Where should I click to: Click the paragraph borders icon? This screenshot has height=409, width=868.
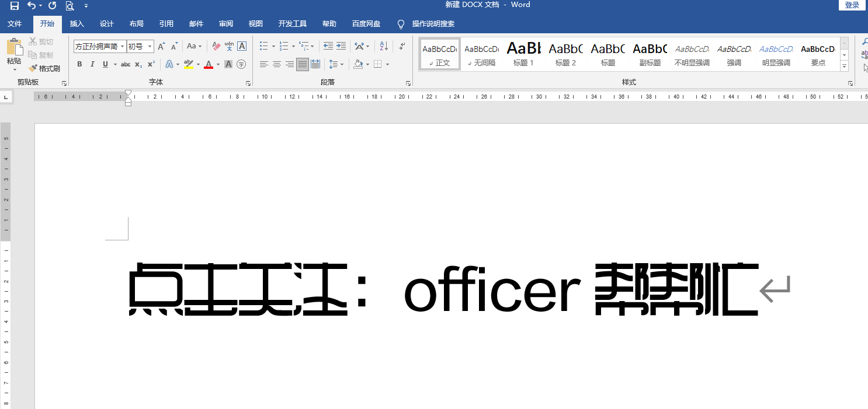[378, 64]
